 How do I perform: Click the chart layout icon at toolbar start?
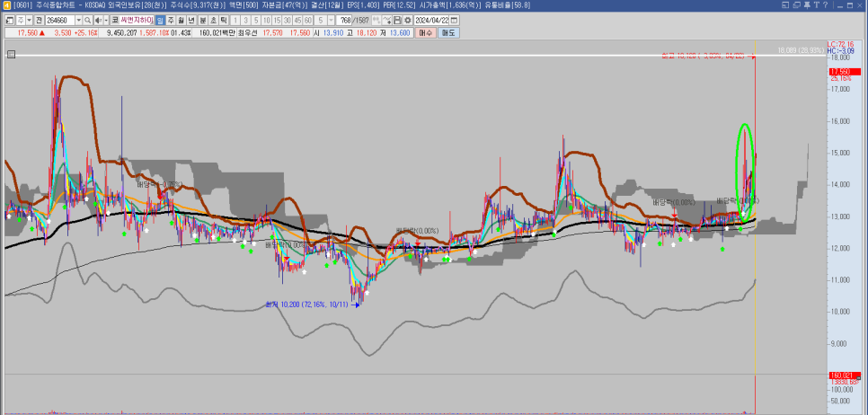point(10,21)
